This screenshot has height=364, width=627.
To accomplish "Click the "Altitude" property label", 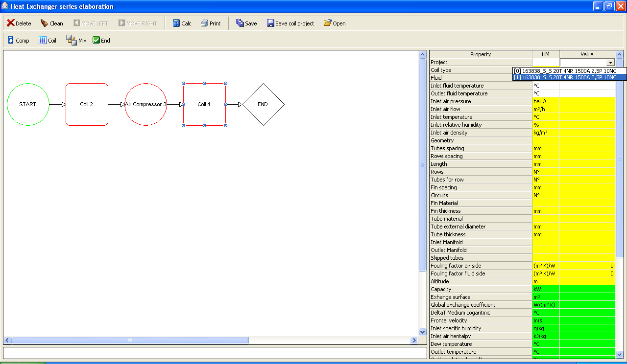I will click(440, 281).
